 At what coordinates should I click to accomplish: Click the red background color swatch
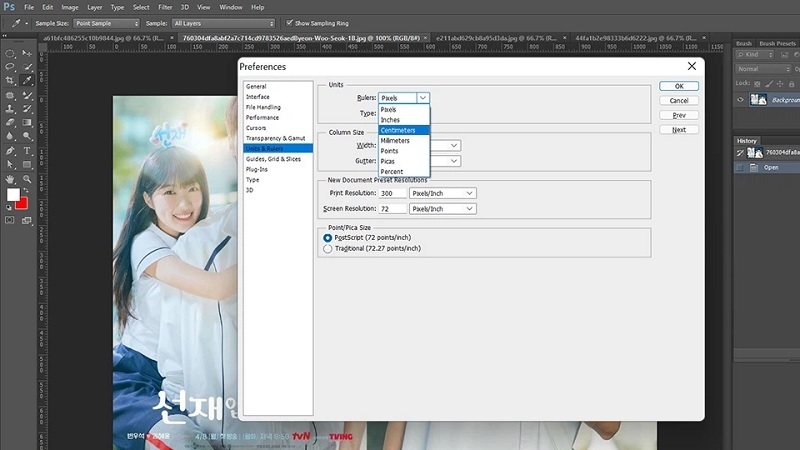(21, 203)
